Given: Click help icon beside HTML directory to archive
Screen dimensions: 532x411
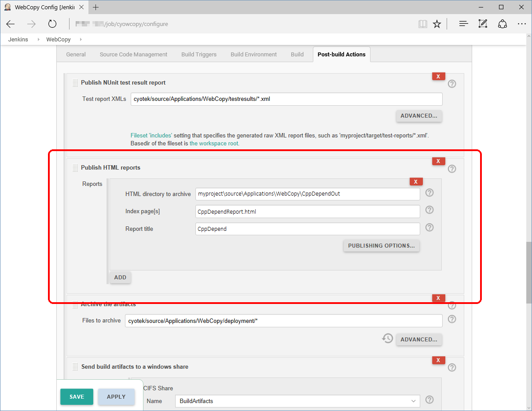Looking at the screenshot, I should tap(430, 193).
